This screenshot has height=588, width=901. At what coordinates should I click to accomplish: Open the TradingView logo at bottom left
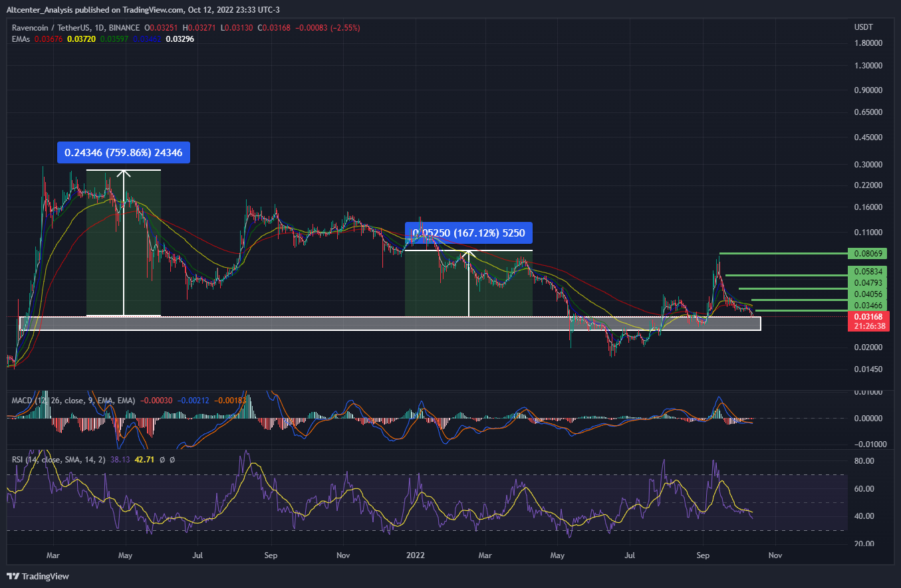coord(38,576)
